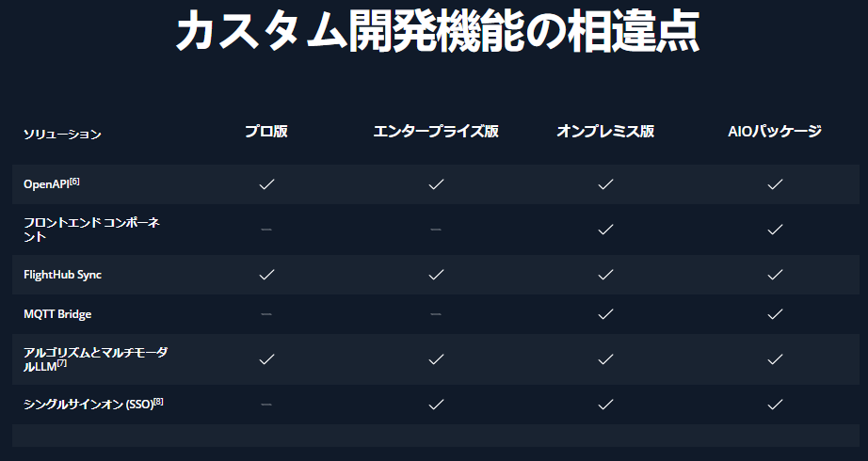This screenshot has height=461, width=868.
Task: Click footnote [6] next to OpenAPI
Action: click(74, 181)
